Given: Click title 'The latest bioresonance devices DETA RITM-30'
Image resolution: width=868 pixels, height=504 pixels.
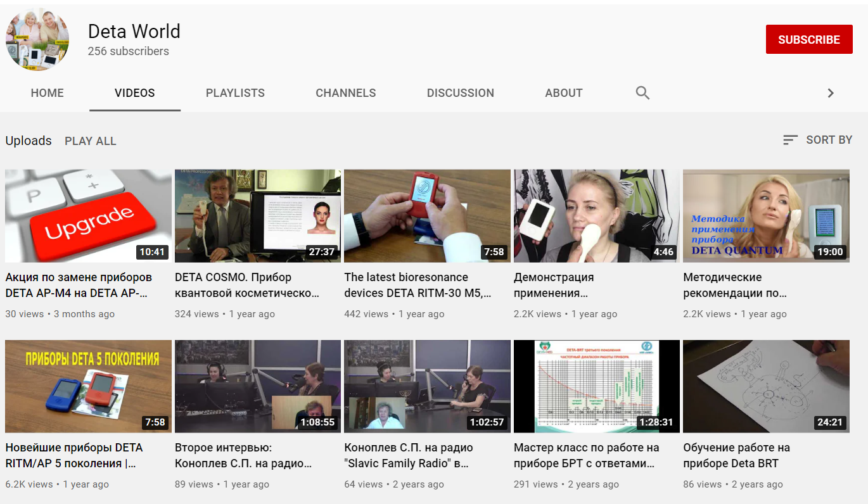Looking at the screenshot, I should click(x=418, y=286).
